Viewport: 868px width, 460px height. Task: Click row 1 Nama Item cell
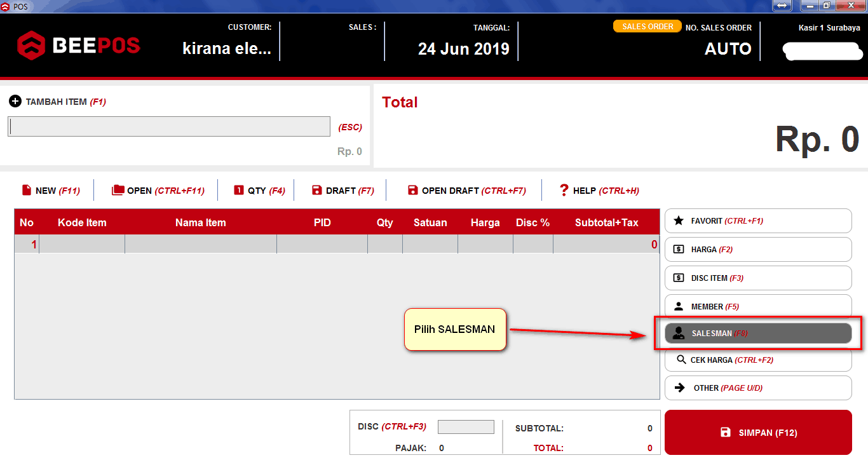click(201, 244)
